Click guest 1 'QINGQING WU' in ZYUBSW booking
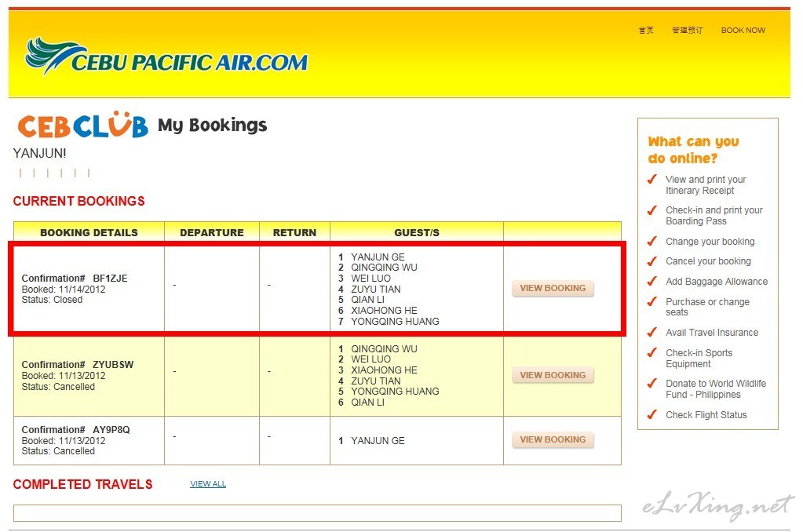Screen dimensions: 803x532 [x=384, y=348]
